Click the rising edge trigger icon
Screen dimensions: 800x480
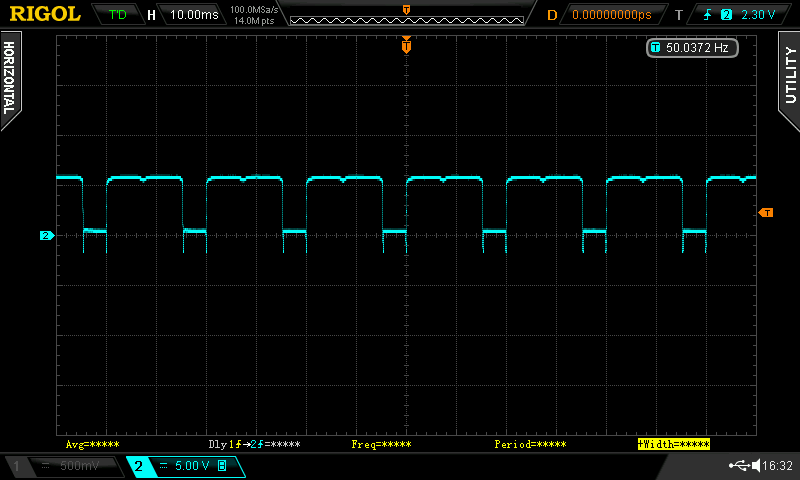click(706, 15)
